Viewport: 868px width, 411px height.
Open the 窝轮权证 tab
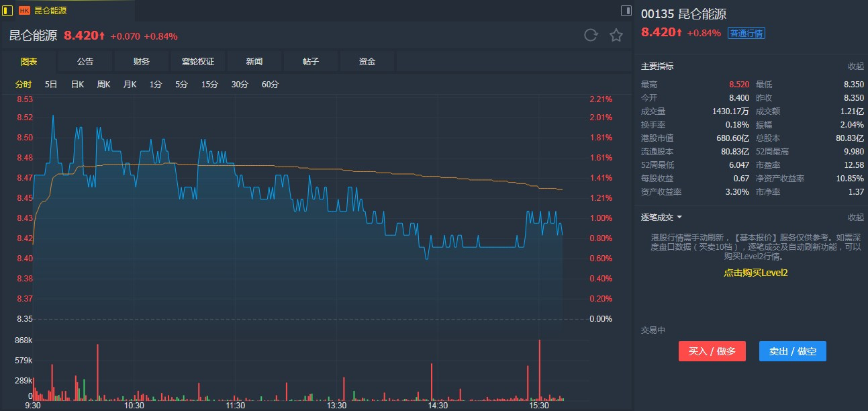click(198, 61)
